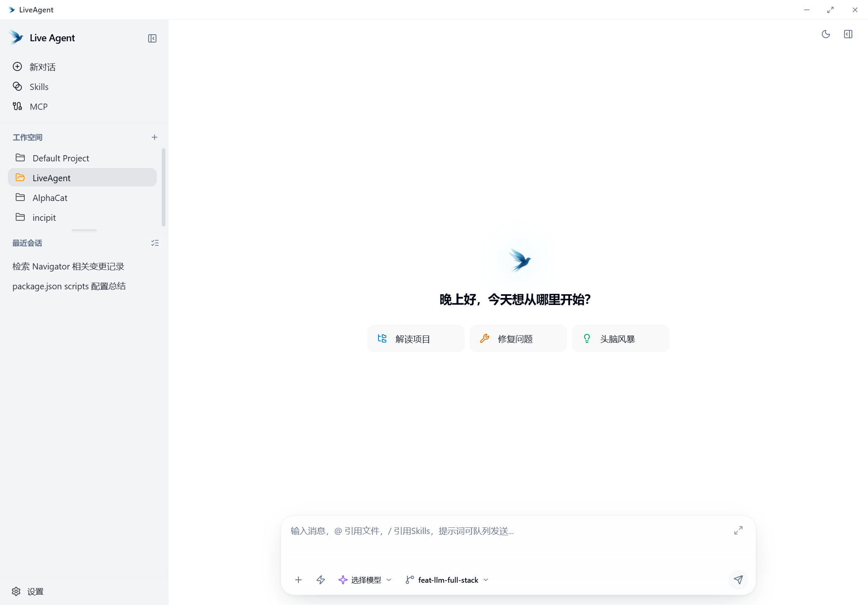
Task: Click the lightning bolt quick-action icon
Action: tap(321, 580)
